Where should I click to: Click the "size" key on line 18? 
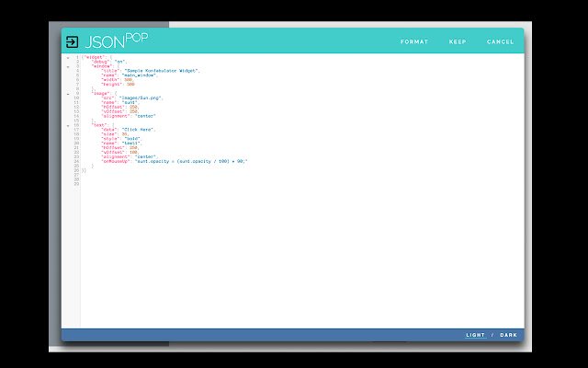[x=109, y=134]
